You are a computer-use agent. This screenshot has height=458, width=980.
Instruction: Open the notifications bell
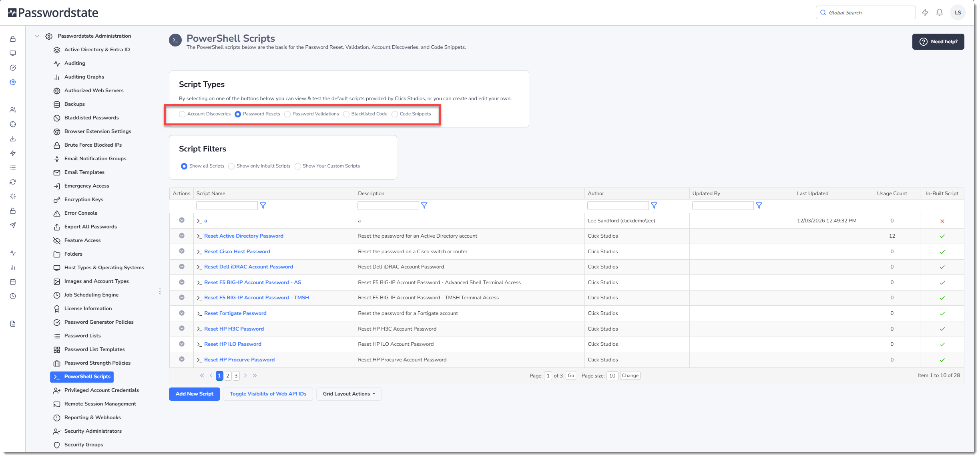940,12
